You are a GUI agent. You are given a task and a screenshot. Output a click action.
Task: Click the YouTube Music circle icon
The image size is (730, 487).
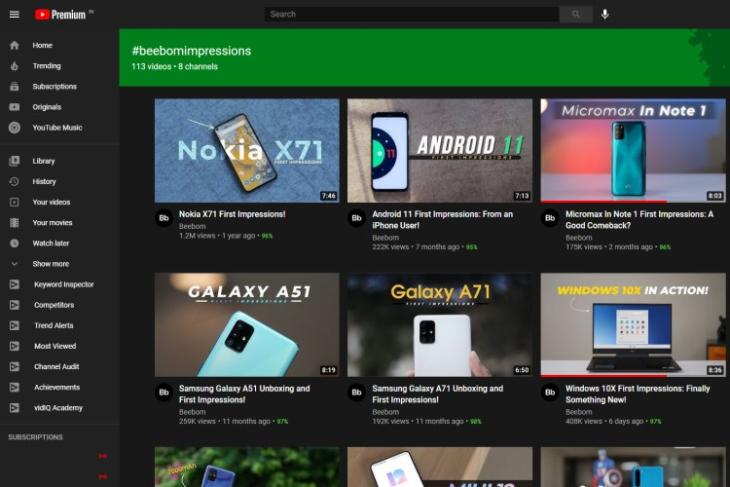coord(14,127)
